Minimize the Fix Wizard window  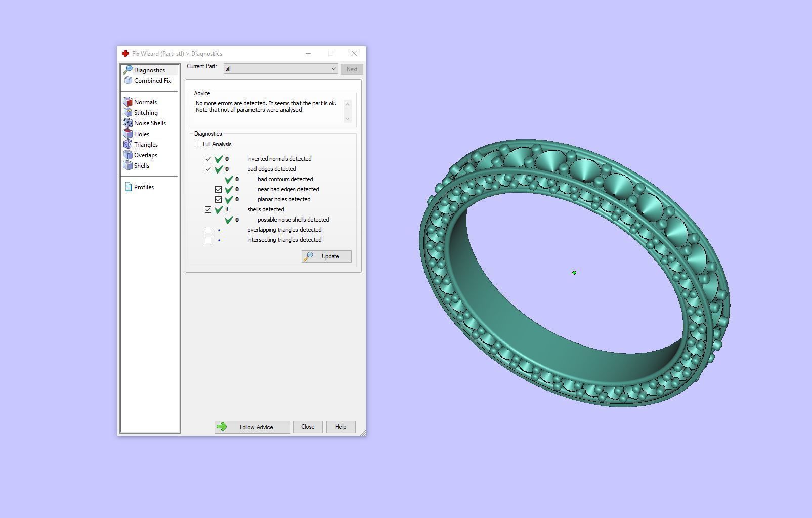coord(308,53)
